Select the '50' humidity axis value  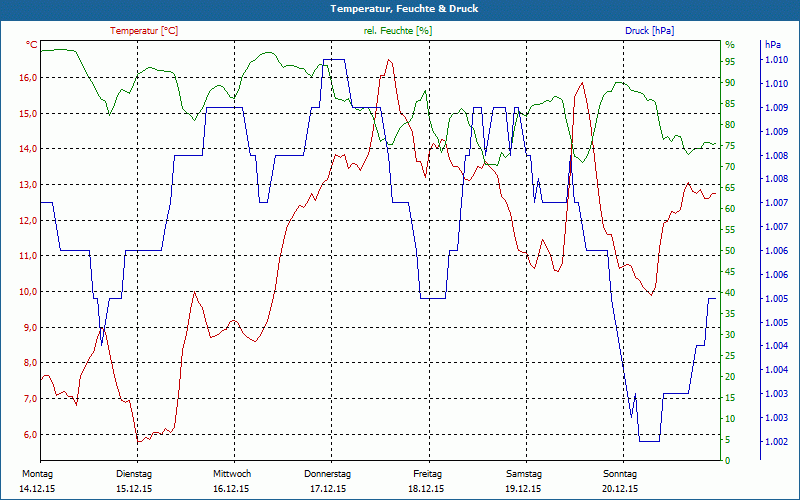point(730,251)
